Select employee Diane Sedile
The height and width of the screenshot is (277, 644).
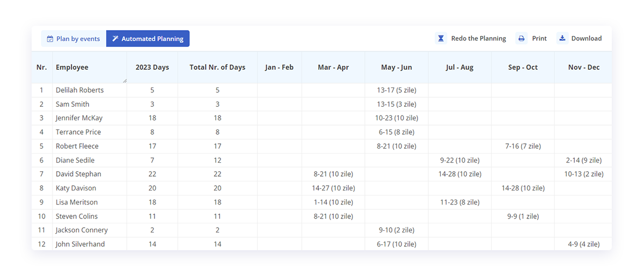pos(75,160)
